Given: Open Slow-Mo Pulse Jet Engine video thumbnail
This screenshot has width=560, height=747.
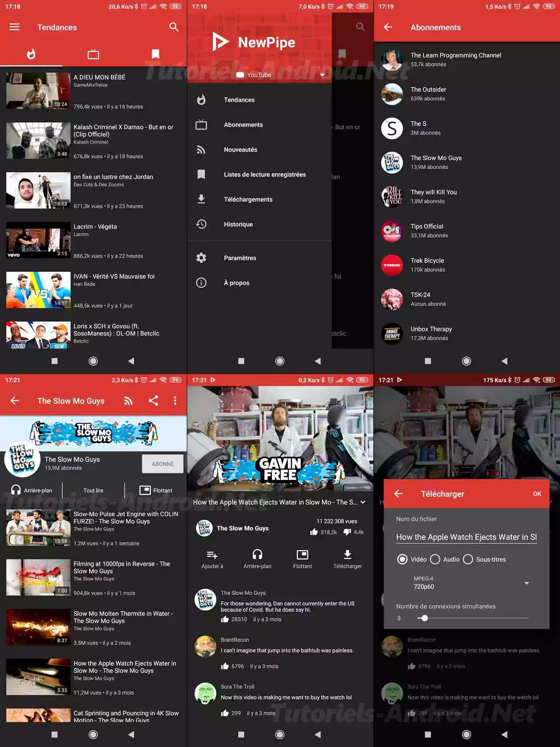Looking at the screenshot, I should pyautogui.click(x=38, y=527).
